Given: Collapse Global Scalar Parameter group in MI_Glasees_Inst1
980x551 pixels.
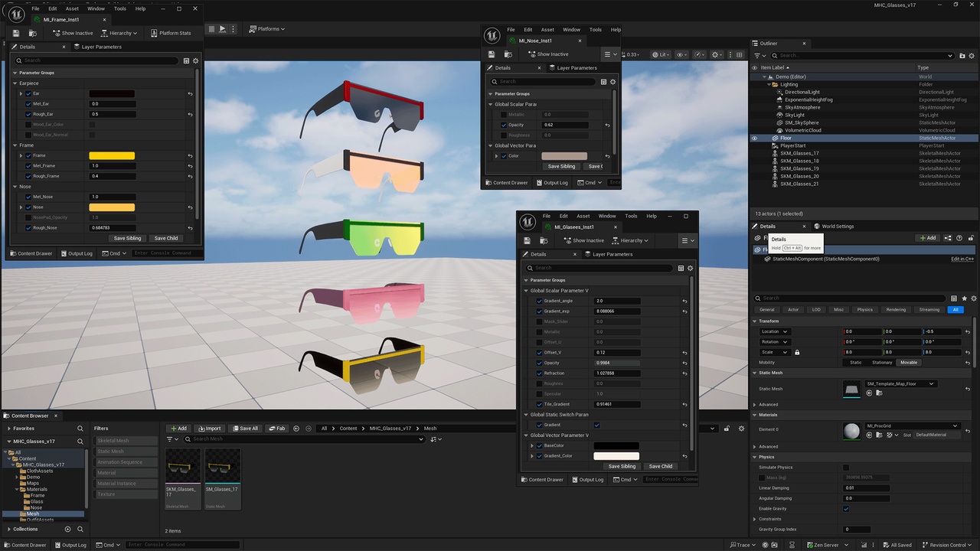Looking at the screenshot, I should pos(526,291).
